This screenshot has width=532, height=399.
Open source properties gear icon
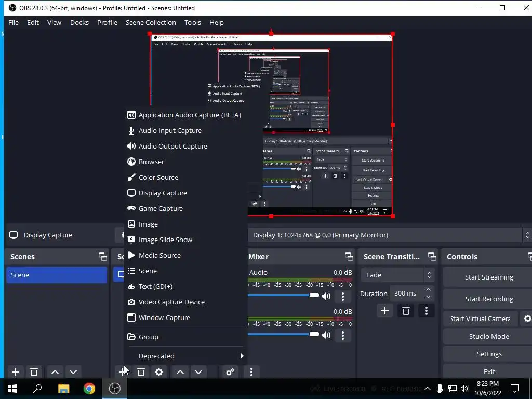(x=159, y=372)
